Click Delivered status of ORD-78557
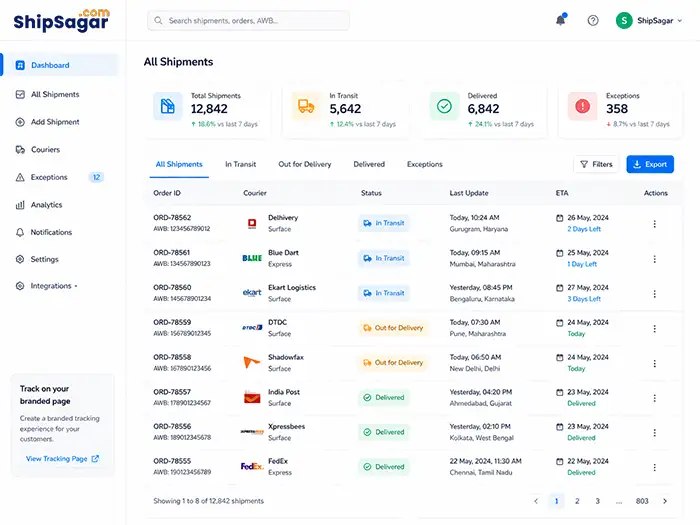This screenshot has width=700, height=525. click(384, 397)
